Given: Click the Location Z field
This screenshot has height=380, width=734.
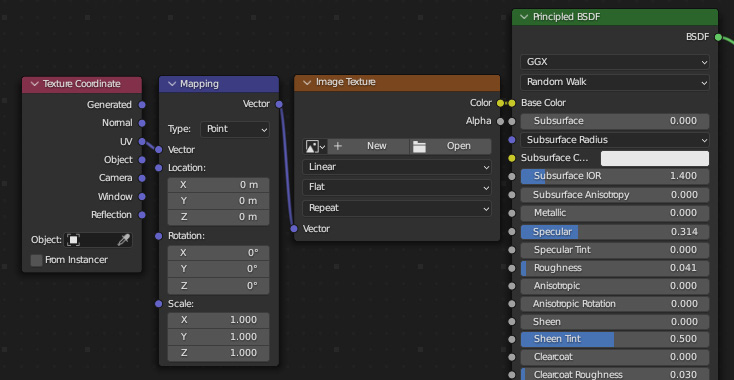Looking at the screenshot, I should tap(219, 217).
